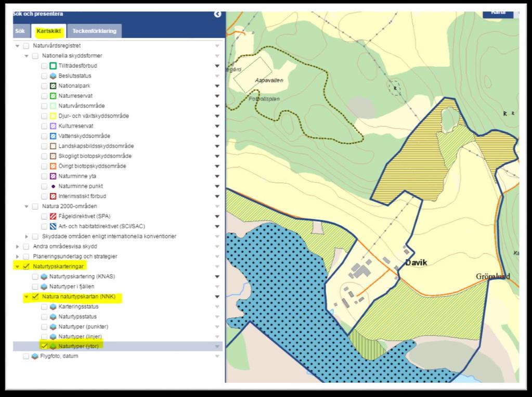Open the Fågeldirektivet (SPA) row dropdown arrow
532x397 pixels.
click(x=217, y=216)
